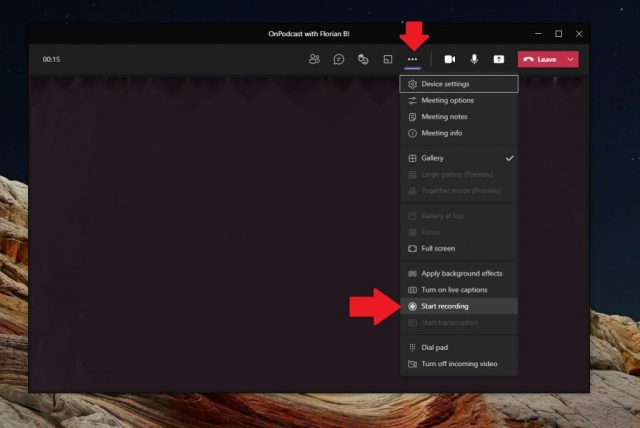Click the Gallery grid icon
The width and height of the screenshot is (640, 428).
coord(412,158)
